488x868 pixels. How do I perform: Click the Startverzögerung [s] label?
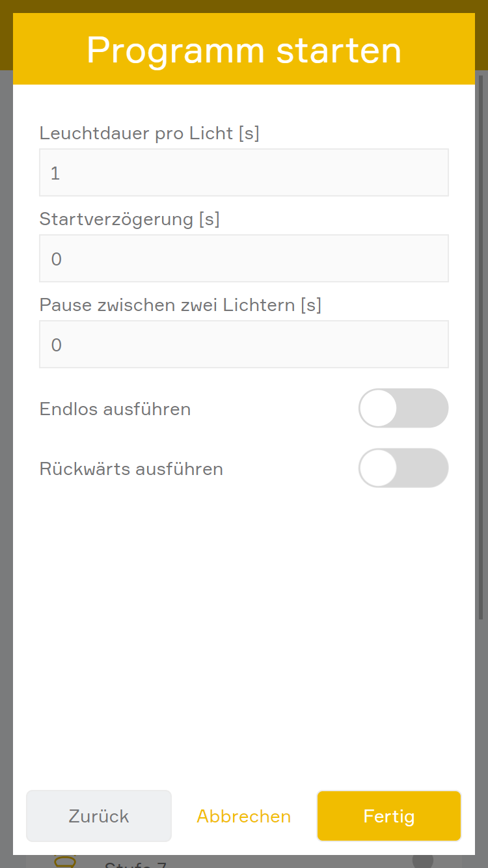[x=129, y=219]
